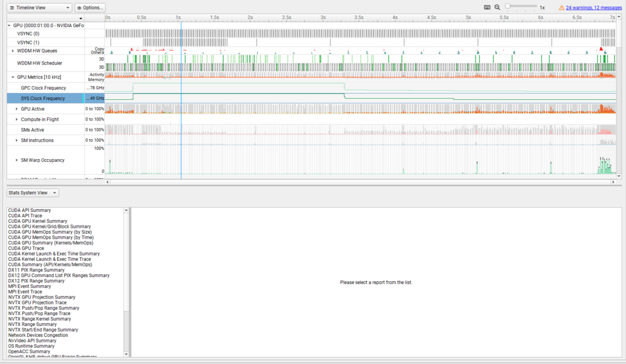Select CUDA GPU Kernel/Grid/Block Summary report
Viewport: 626px width, 364px height.
[49, 226]
